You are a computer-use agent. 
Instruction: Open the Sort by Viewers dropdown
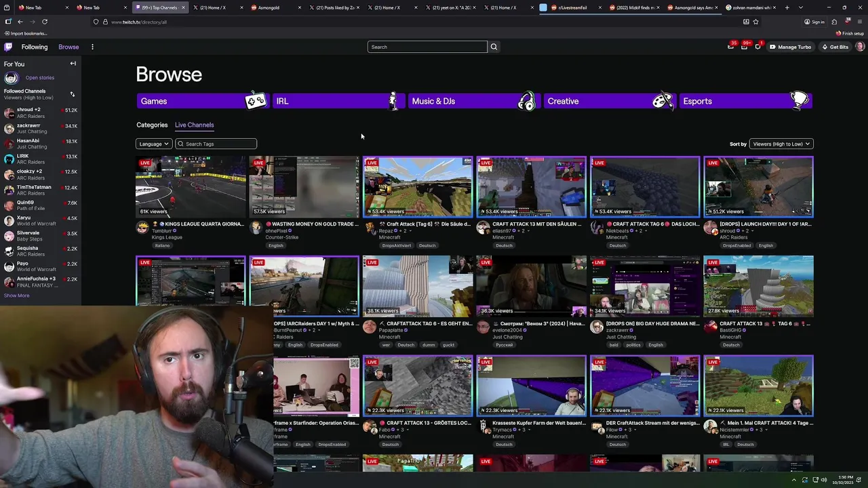pos(781,144)
